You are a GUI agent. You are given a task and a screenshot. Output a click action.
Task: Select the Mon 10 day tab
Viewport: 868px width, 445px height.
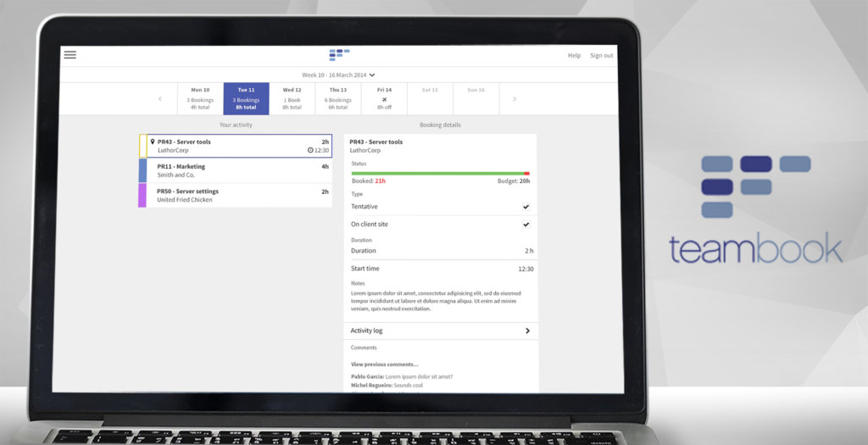point(200,98)
